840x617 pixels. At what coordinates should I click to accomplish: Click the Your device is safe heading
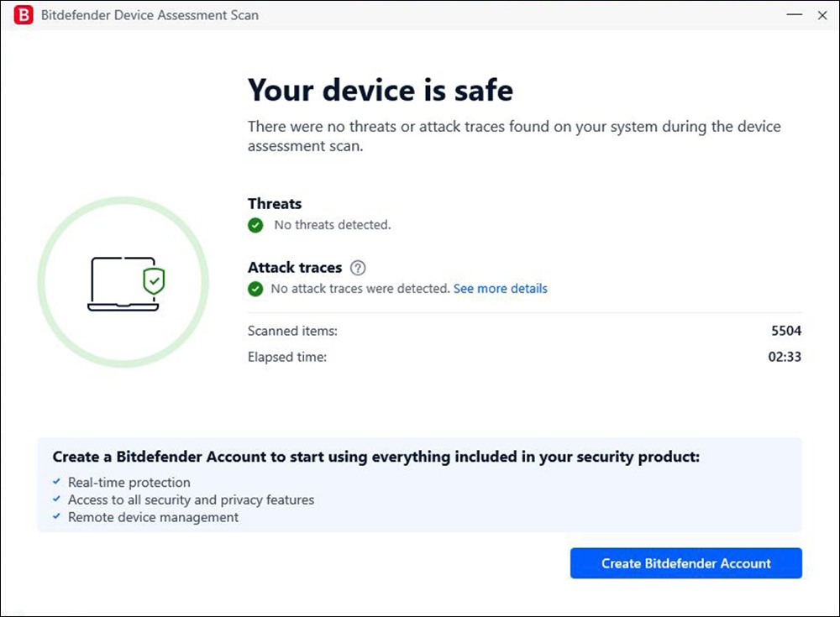380,90
